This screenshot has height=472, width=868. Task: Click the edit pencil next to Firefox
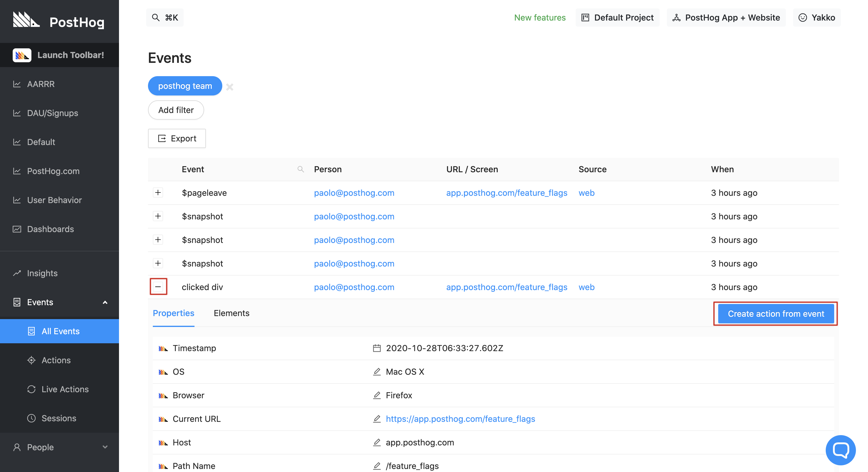click(377, 395)
